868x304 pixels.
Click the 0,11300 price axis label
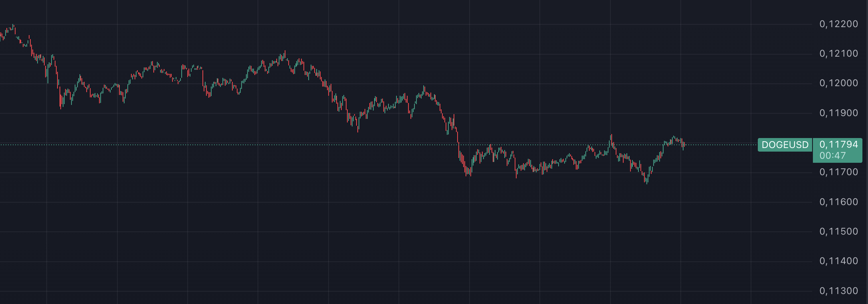click(x=838, y=291)
